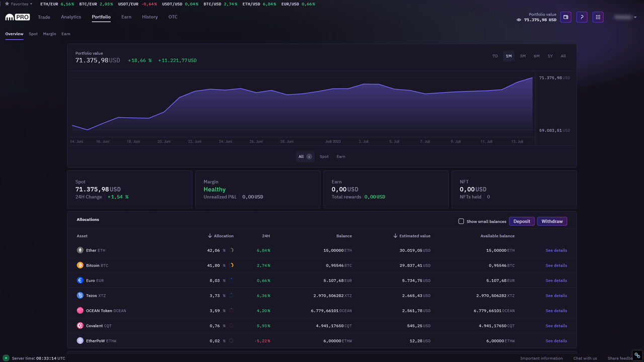The height and width of the screenshot is (362, 644).
Task: Click the EtherPoW coin icon
Action: pos(80,340)
